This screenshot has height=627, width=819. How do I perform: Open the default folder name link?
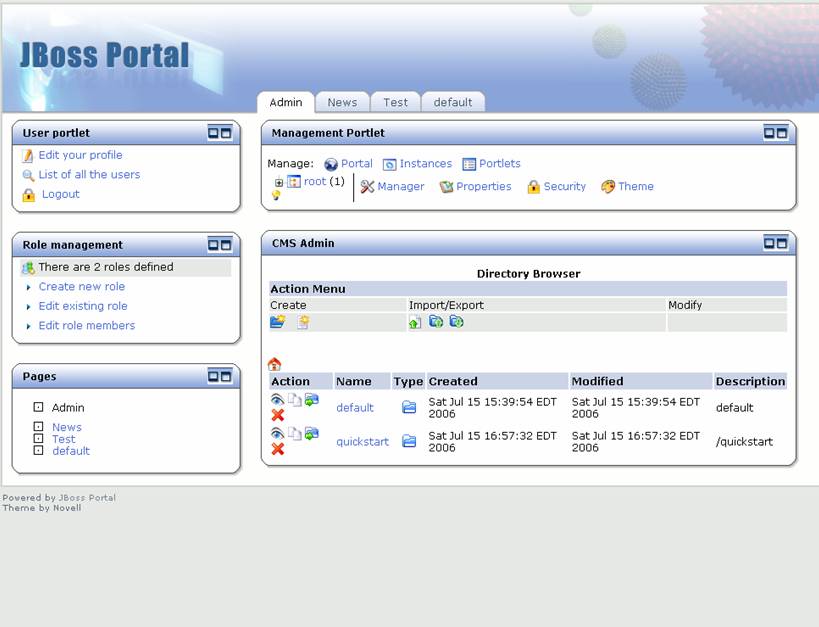(355, 408)
